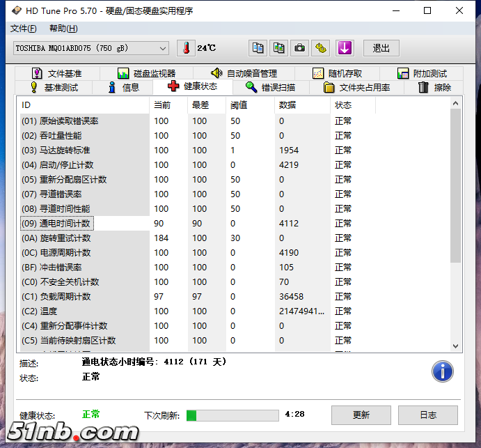481x448 pixels.
Task: Click the copy screenshot to clipboard icon
Action: pyautogui.click(x=278, y=48)
